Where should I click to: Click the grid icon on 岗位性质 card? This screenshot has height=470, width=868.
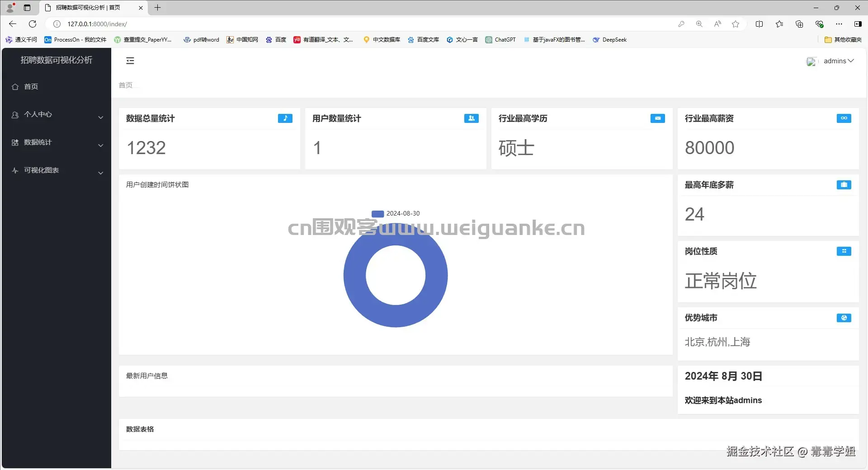(844, 251)
